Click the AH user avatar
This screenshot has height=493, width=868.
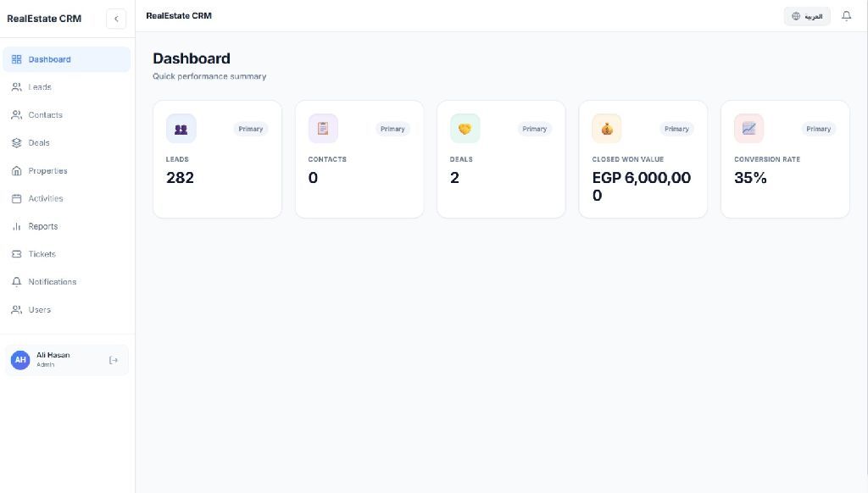click(x=20, y=360)
